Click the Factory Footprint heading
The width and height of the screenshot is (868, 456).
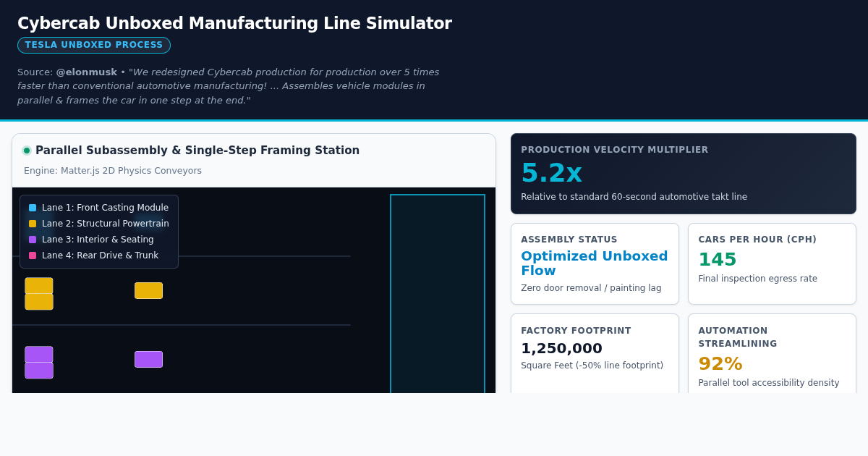[576, 331]
